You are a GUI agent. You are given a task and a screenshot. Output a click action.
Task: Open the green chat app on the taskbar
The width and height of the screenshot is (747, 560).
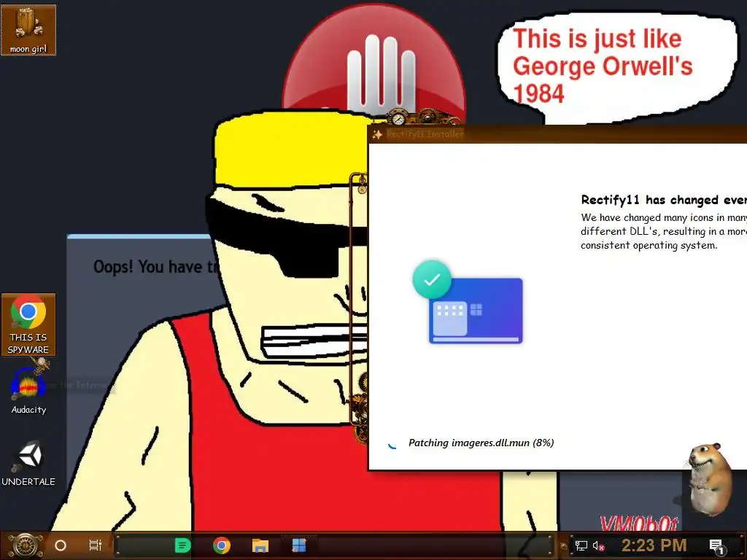pyautogui.click(x=183, y=545)
